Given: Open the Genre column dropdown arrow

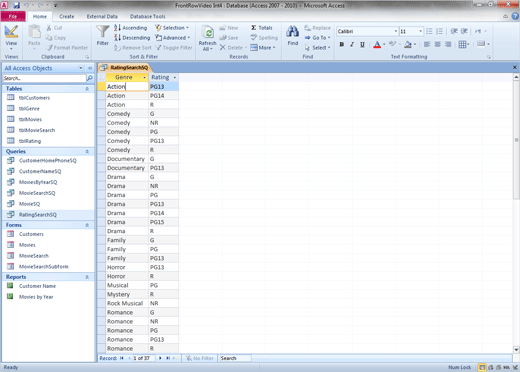Looking at the screenshot, I should tap(144, 77).
